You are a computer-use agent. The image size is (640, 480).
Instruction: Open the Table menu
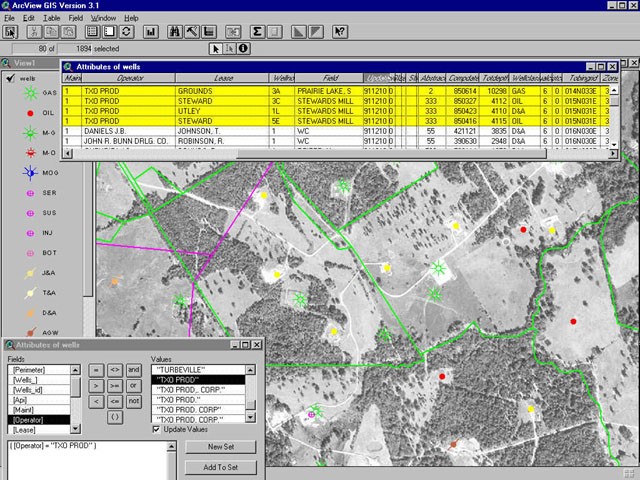(x=51, y=18)
